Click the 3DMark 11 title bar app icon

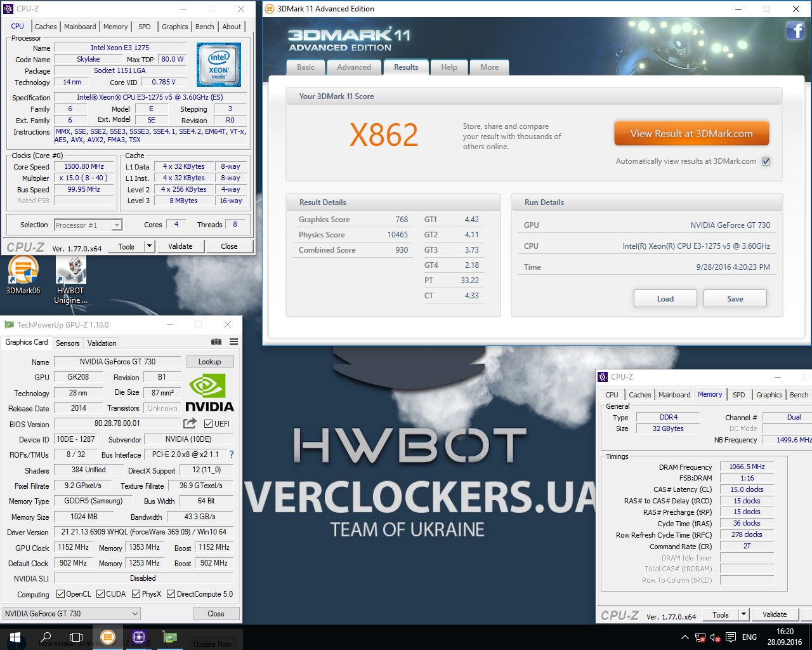(270, 9)
